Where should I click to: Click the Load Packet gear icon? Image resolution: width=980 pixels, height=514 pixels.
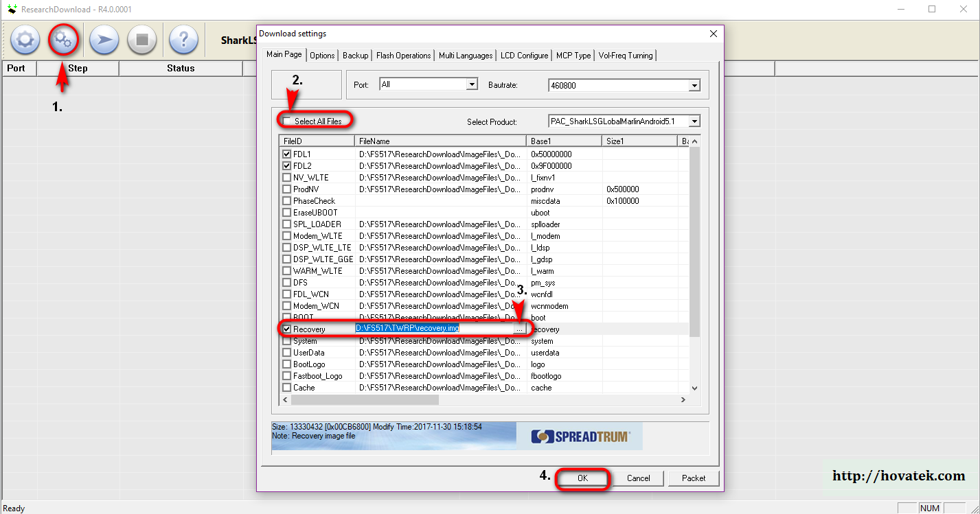pos(25,40)
